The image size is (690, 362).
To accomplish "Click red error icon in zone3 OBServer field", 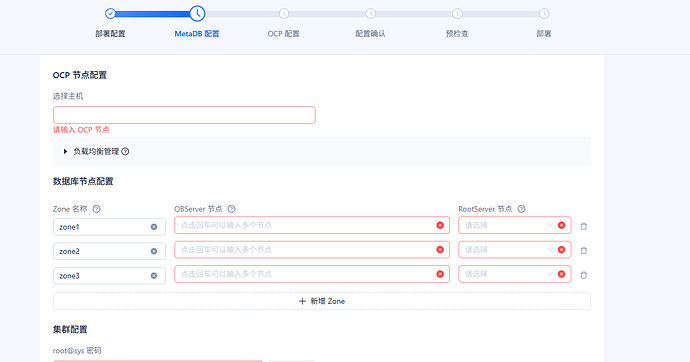I will point(440,274).
